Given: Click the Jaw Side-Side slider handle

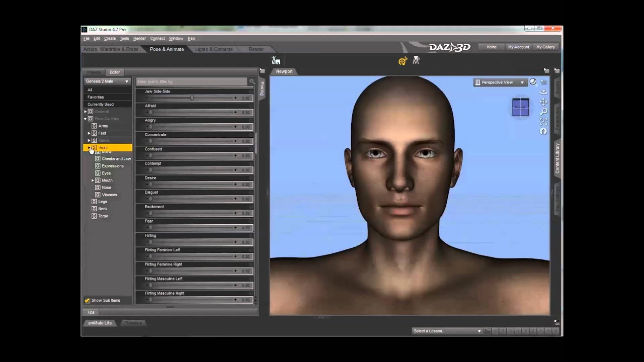Looking at the screenshot, I should (x=192, y=98).
